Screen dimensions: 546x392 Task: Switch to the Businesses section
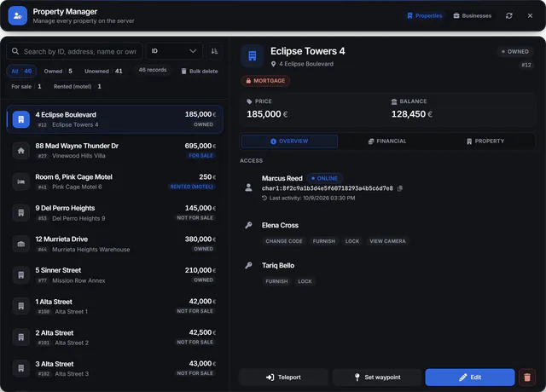(x=472, y=15)
